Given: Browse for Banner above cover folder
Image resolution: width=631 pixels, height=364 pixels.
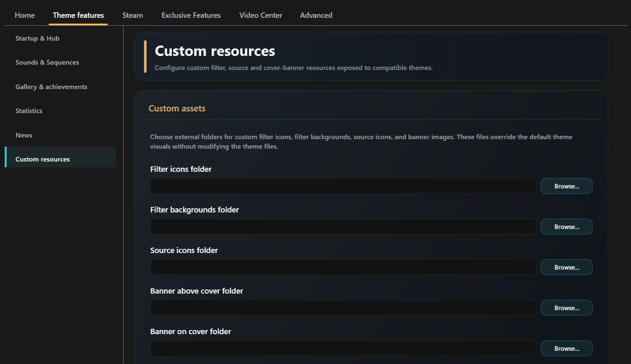Looking at the screenshot, I should pos(567,308).
